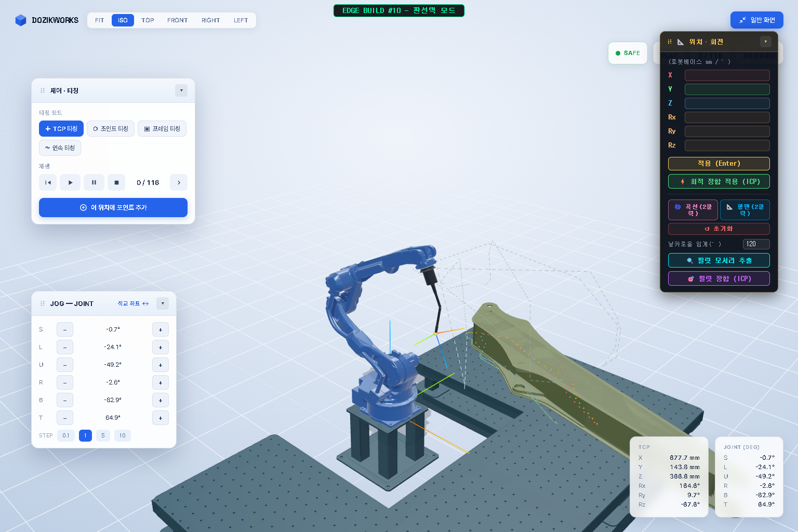Fit the view with FIT
Screen dimensions: 798x532
[x=100, y=20]
